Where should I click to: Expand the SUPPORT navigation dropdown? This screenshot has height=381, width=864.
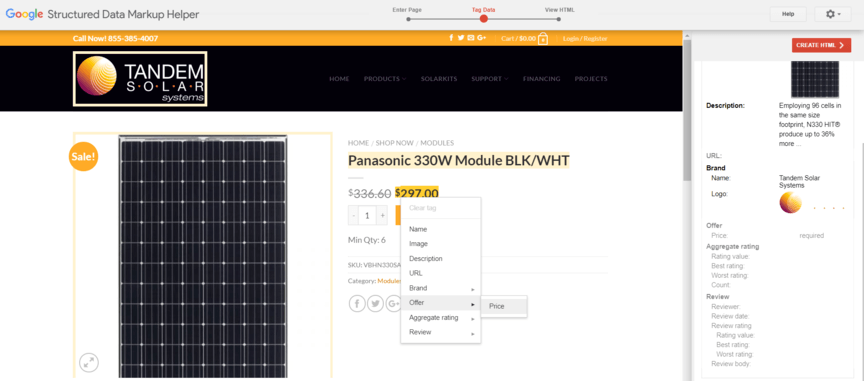[490, 79]
